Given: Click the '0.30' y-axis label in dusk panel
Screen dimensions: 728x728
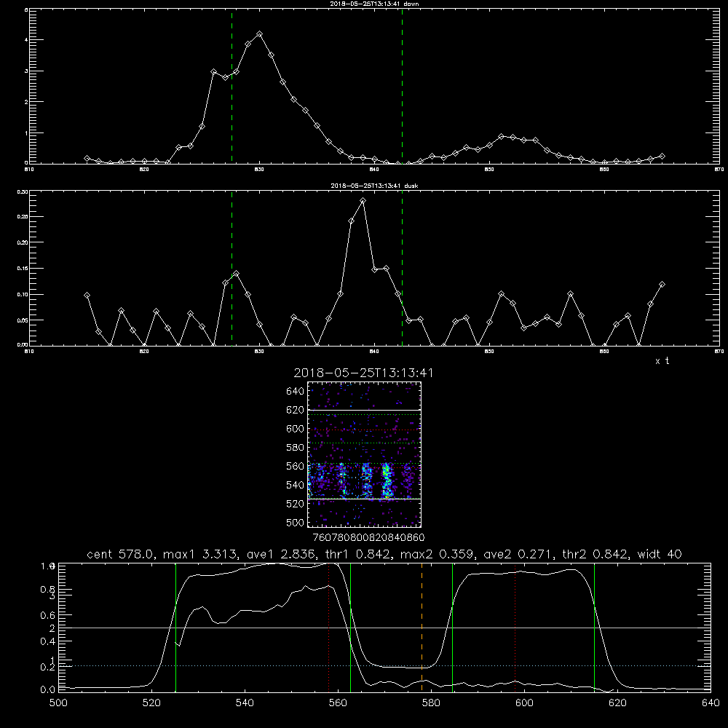Looking at the screenshot, I should coord(23,191).
